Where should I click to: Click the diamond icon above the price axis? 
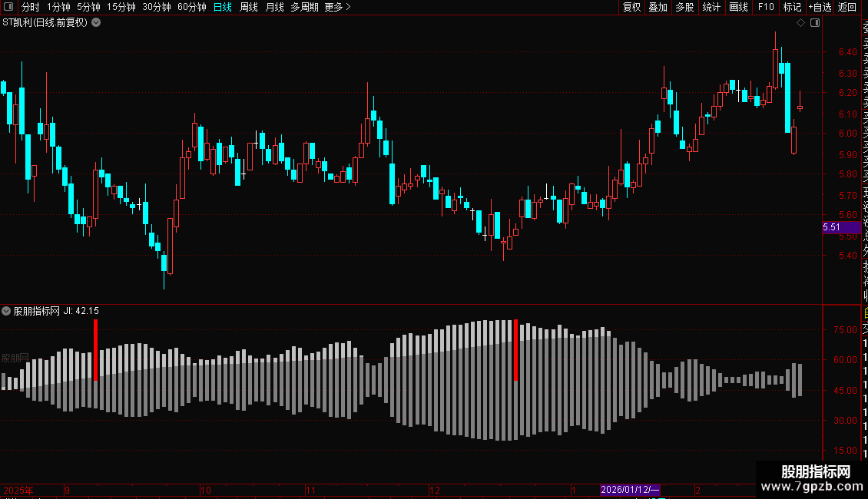(x=800, y=23)
